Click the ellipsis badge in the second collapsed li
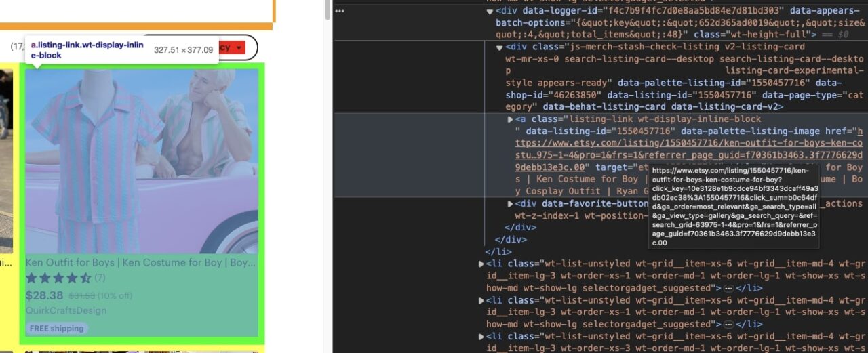Image resolution: width=868 pixels, height=353 pixels. pyautogui.click(x=728, y=325)
